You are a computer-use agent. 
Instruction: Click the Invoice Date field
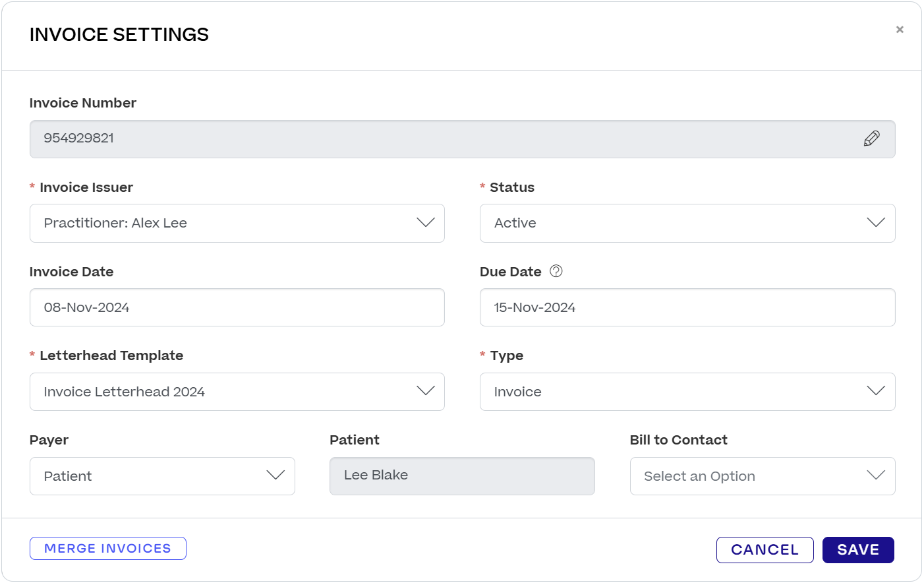coord(237,307)
